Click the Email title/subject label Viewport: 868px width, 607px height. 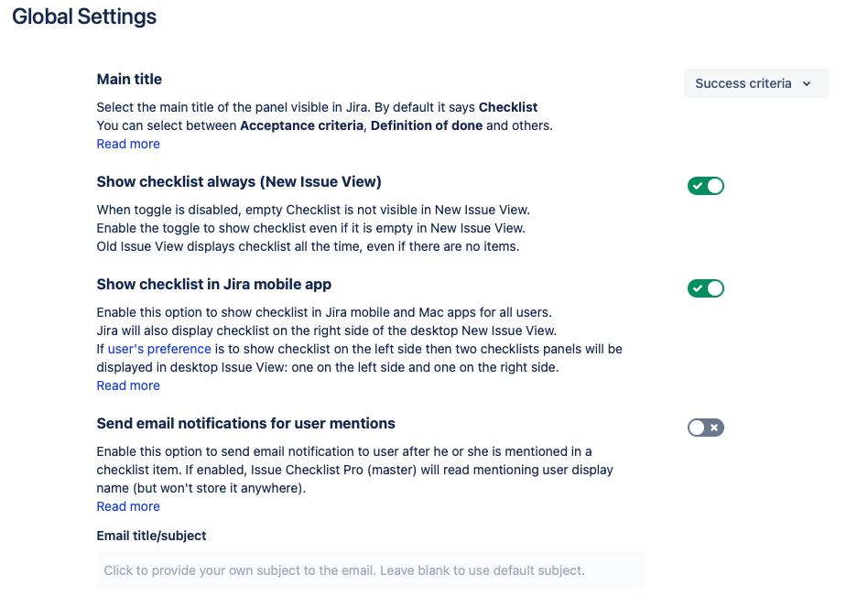coord(152,536)
